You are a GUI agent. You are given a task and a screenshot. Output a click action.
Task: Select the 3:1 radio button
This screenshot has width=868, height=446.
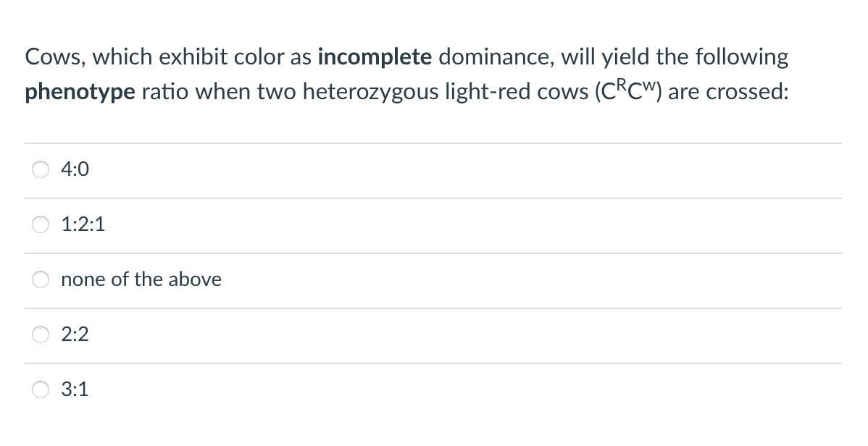41,390
